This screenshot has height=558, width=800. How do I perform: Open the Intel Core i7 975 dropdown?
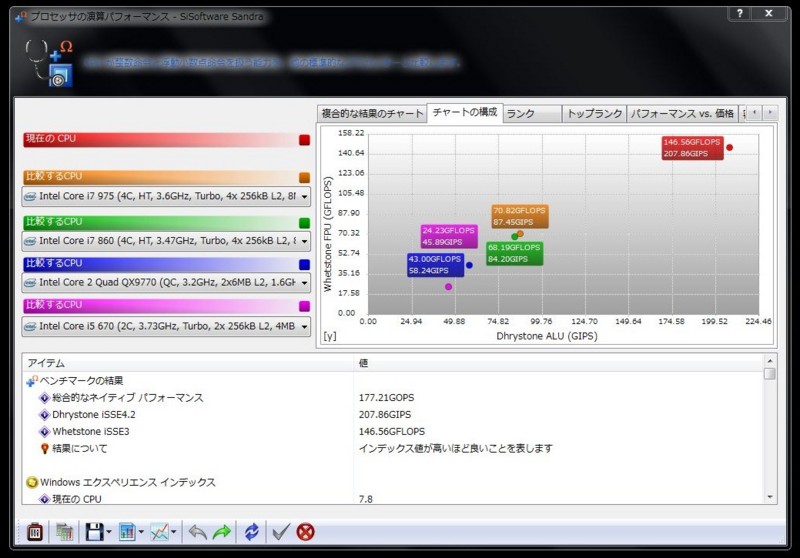(x=166, y=196)
